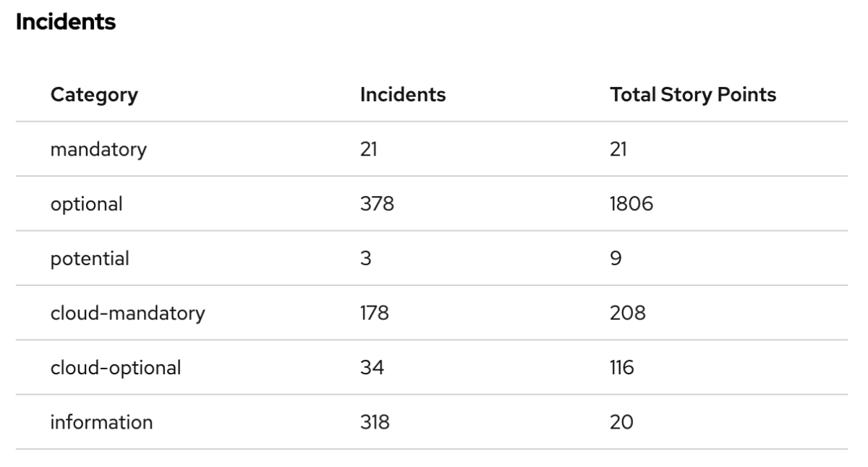
Task: Select the optional category row label
Action: point(86,204)
